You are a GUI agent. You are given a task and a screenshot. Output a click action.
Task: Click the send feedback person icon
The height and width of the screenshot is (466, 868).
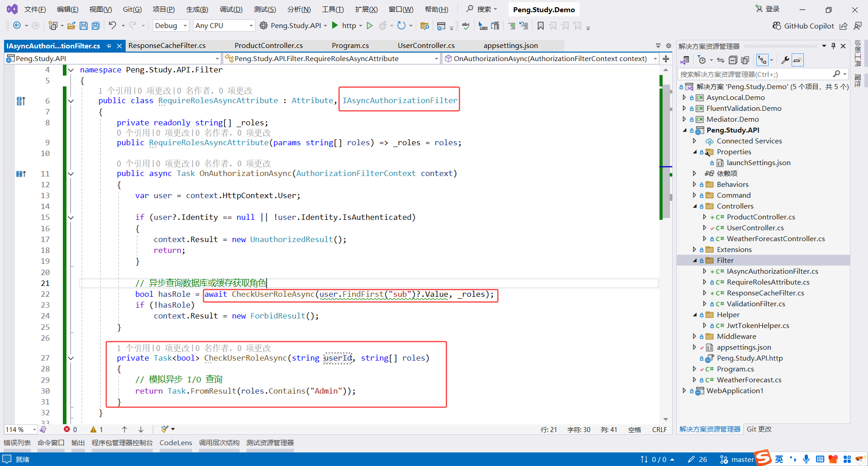pyautogui.click(x=858, y=26)
